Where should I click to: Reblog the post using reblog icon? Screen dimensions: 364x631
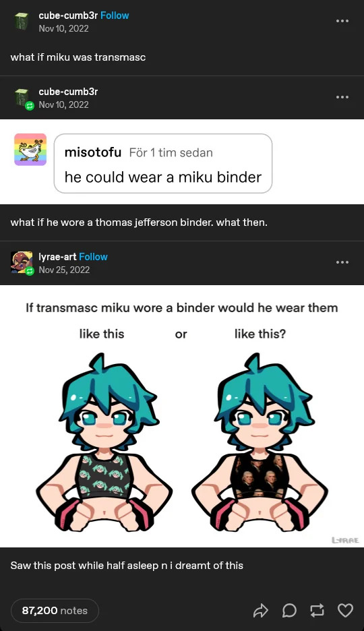(317, 611)
